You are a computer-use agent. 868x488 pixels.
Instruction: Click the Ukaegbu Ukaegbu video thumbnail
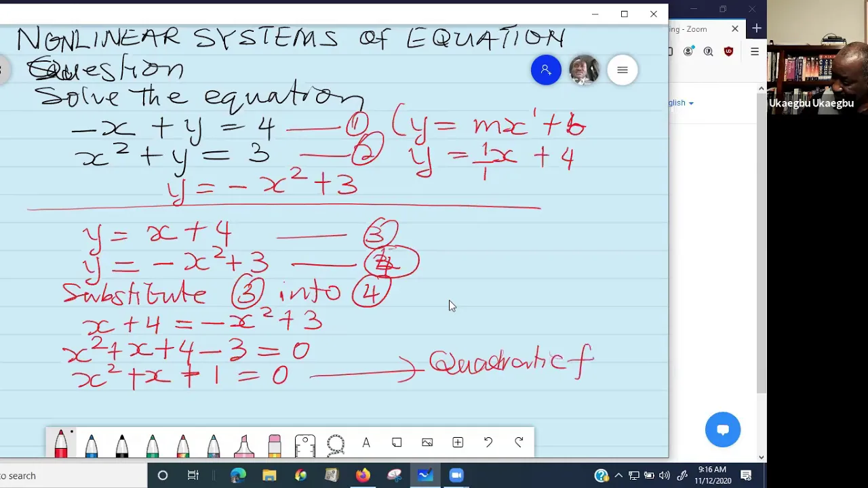(817, 56)
